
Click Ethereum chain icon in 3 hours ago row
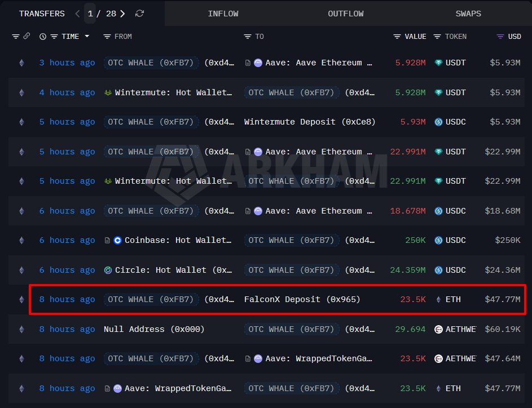coord(21,63)
